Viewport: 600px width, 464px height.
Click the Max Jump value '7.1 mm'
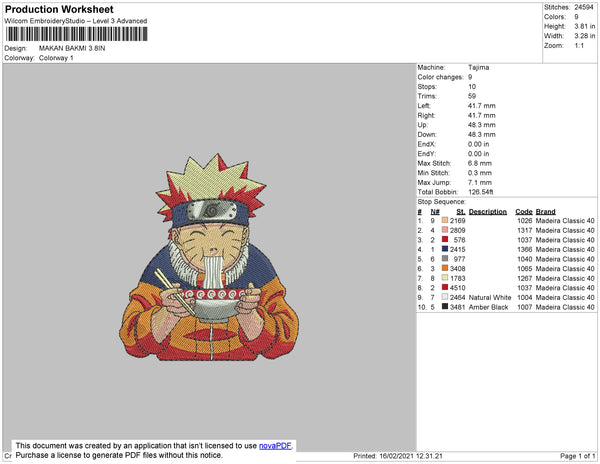(480, 182)
